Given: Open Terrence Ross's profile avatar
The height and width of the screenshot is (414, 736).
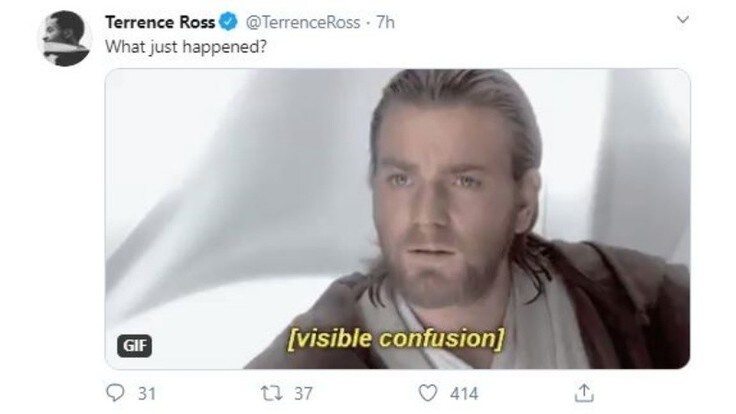Looking at the screenshot, I should [x=65, y=38].
